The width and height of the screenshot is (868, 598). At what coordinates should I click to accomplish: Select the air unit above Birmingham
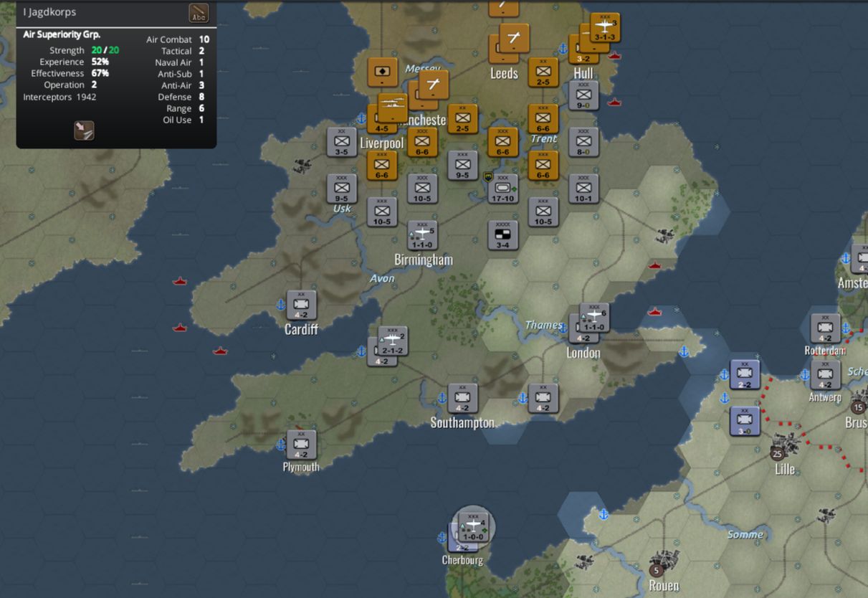(422, 235)
